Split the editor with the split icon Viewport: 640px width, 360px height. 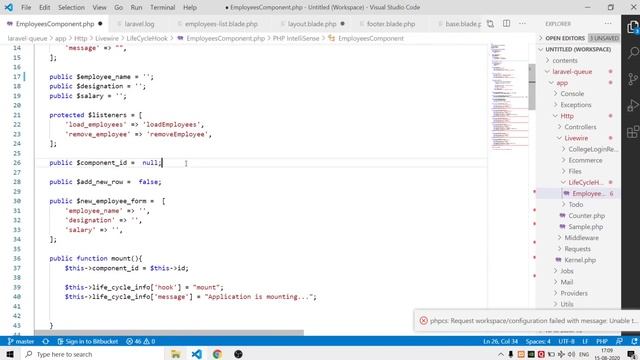[506, 24]
